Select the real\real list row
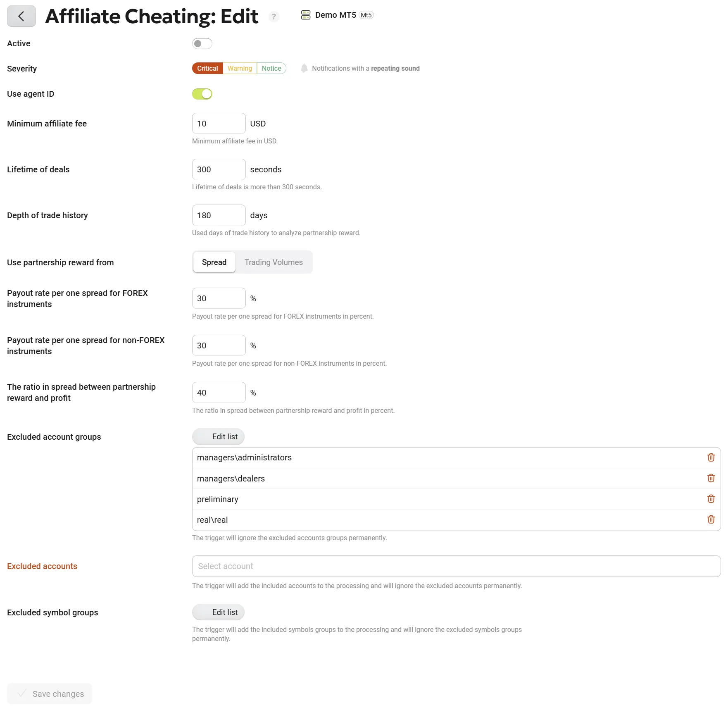728x710 pixels. (x=456, y=520)
